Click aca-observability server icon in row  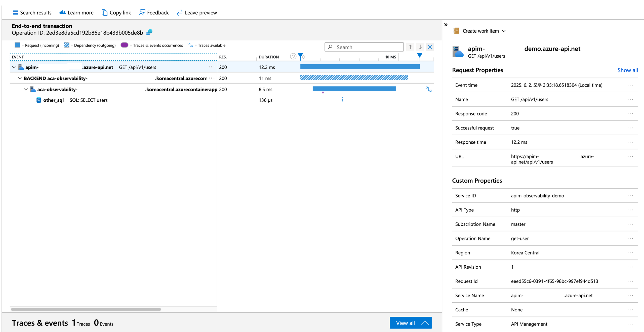tap(33, 89)
